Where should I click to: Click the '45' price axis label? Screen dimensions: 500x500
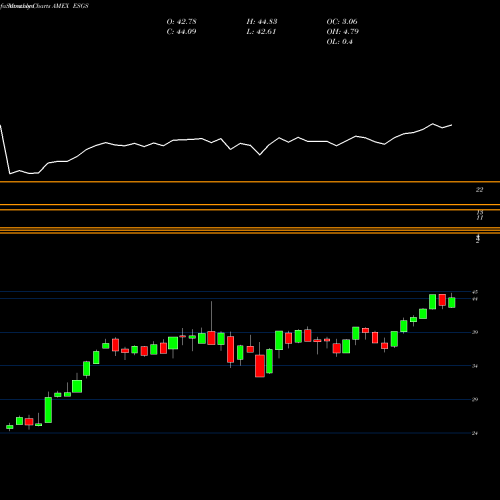coord(475,292)
